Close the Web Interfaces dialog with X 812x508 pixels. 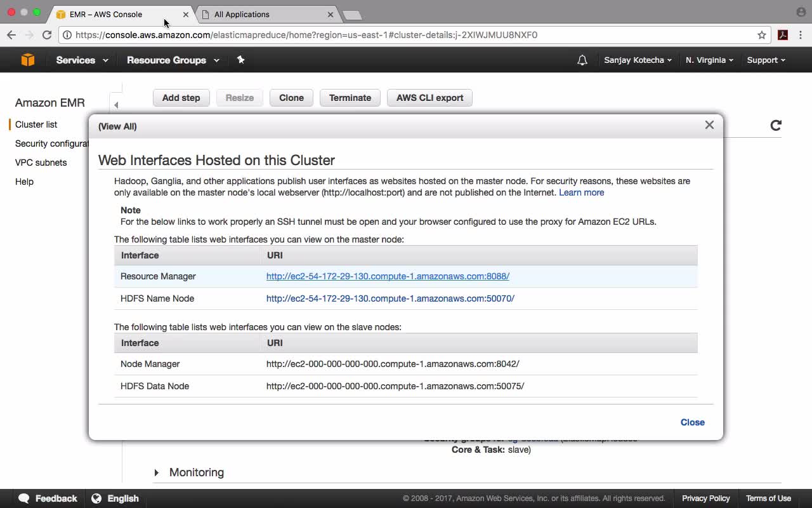click(709, 125)
